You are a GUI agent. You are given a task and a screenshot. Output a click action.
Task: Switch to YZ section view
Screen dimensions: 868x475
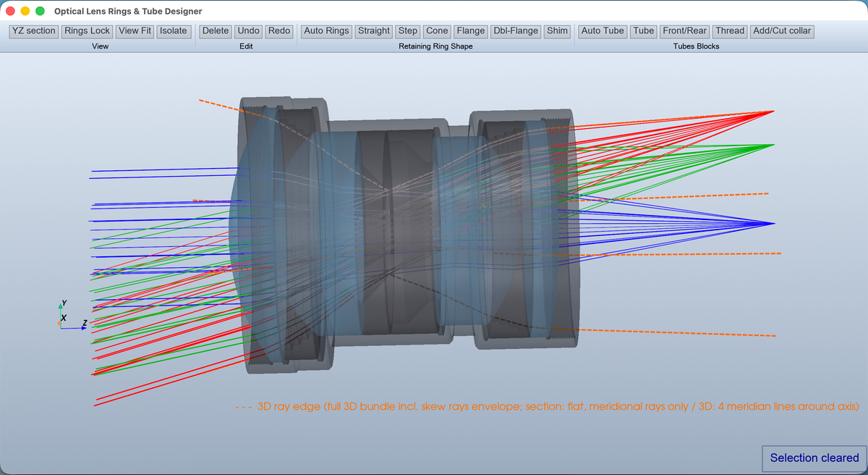(34, 31)
